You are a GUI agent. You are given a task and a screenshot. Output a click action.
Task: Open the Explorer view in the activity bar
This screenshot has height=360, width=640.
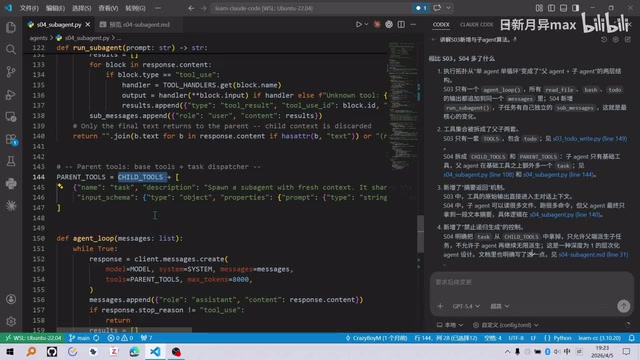[11, 27]
